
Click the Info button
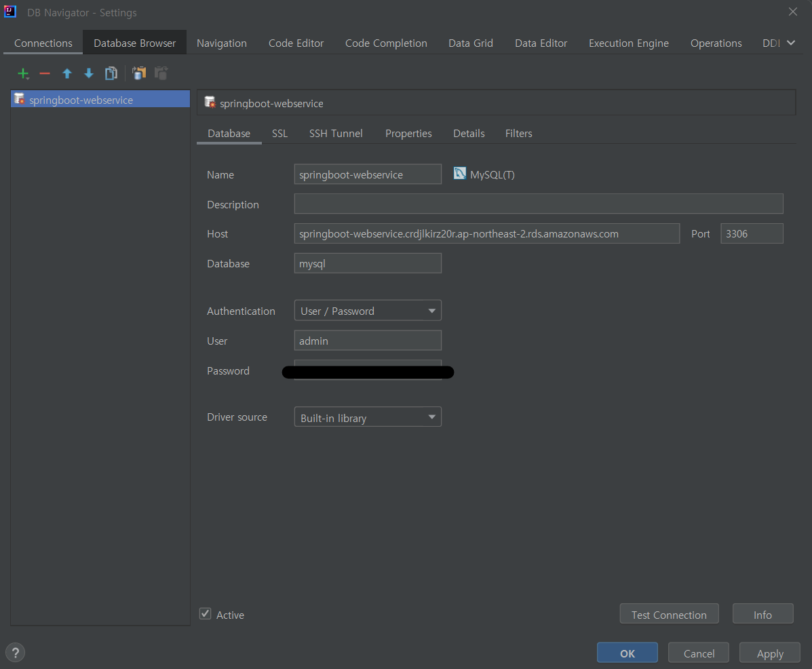[762, 614]
